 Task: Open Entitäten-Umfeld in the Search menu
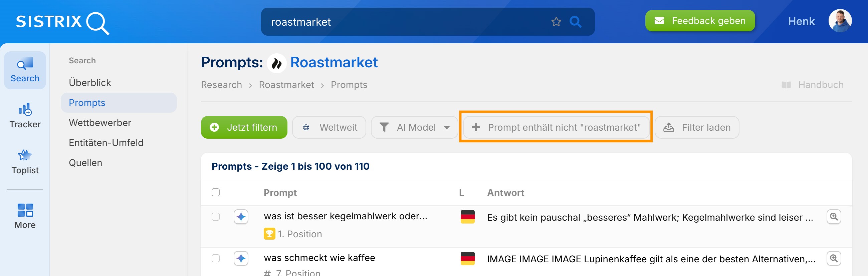point(106,143)
